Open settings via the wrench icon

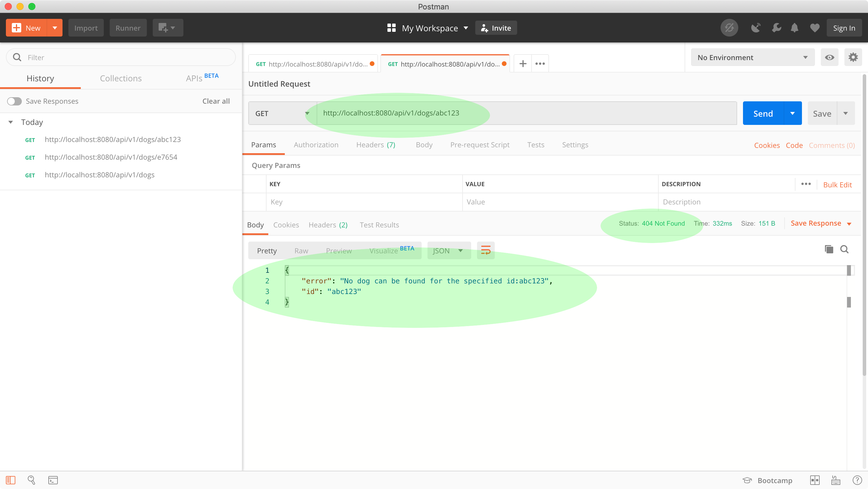pyautogui.click(x=776, y=28)
